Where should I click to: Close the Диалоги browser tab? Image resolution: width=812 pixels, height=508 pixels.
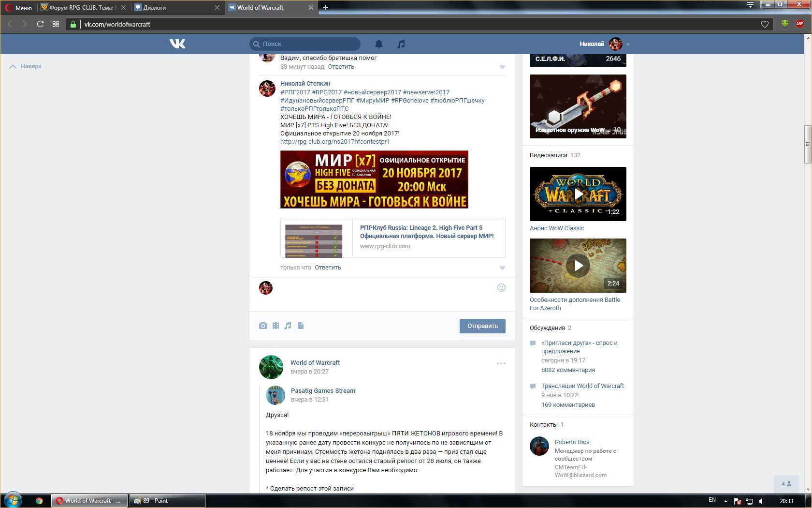(217, 8)
